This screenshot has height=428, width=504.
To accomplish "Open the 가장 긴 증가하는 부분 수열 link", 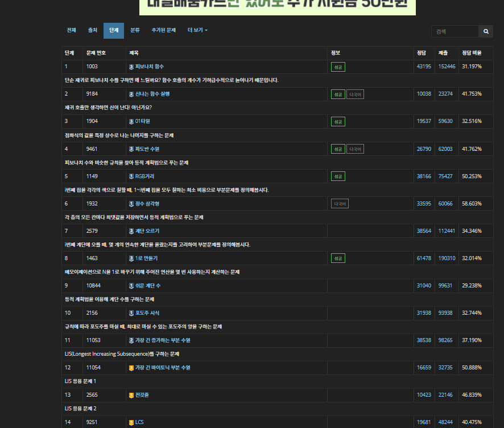I will 163,340.
